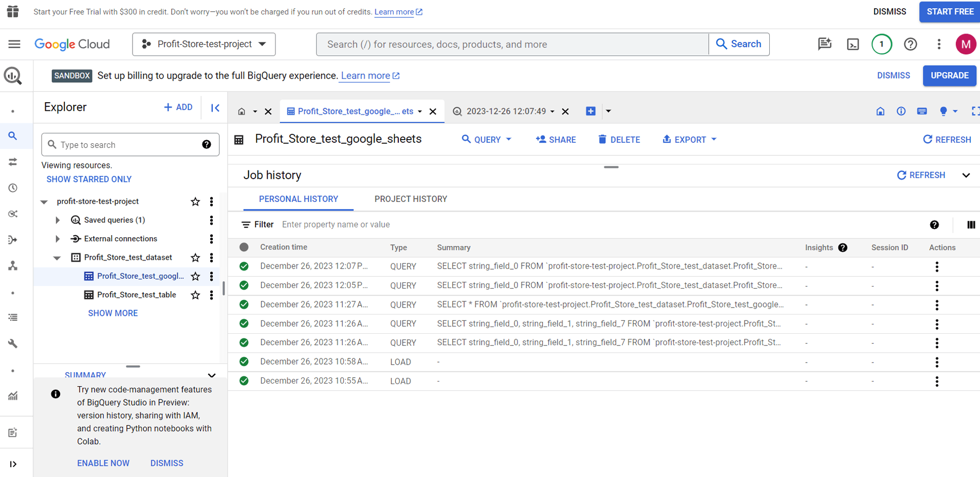
Task: Collapse the Explorer panel with the arrow icon
Action: pyautogui.click(x=215, y=107)
